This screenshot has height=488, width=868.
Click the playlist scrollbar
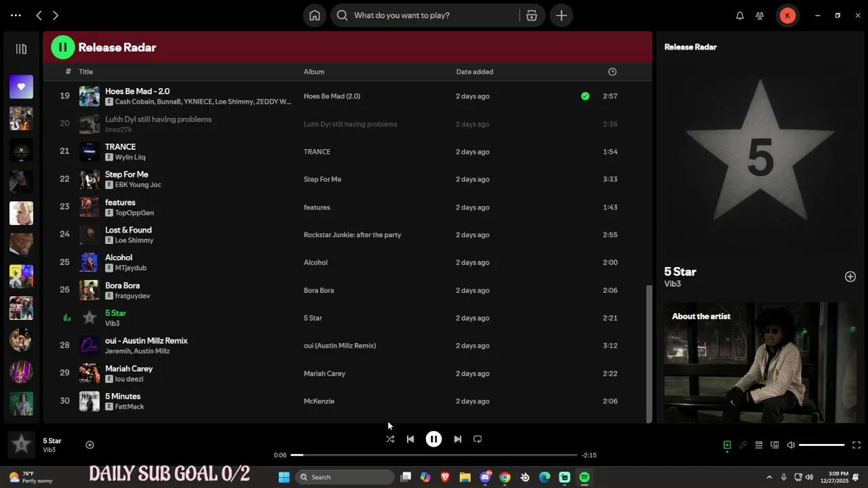(x=649, y=352)
